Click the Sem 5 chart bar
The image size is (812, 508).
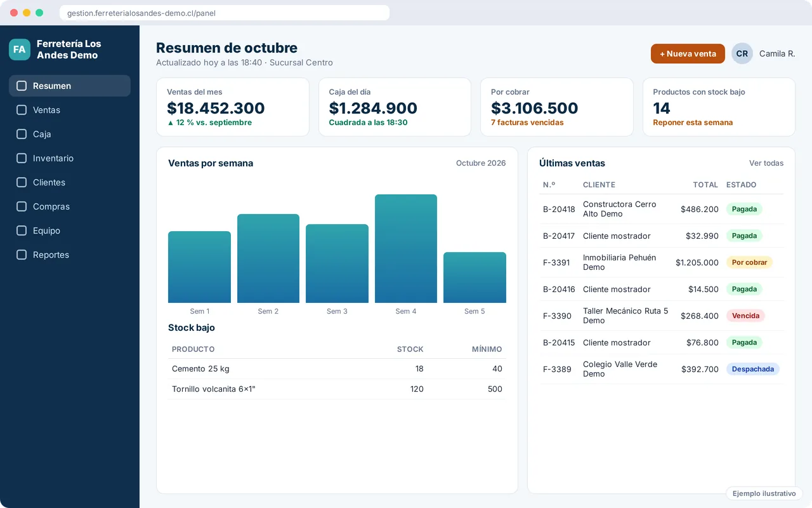475,277
